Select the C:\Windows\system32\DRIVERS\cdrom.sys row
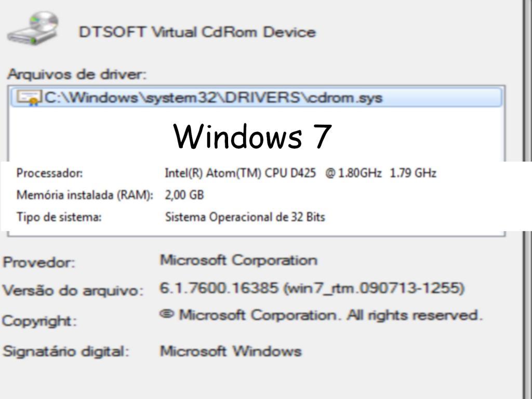This screenshot has width=532, height=399. [256, 98]
